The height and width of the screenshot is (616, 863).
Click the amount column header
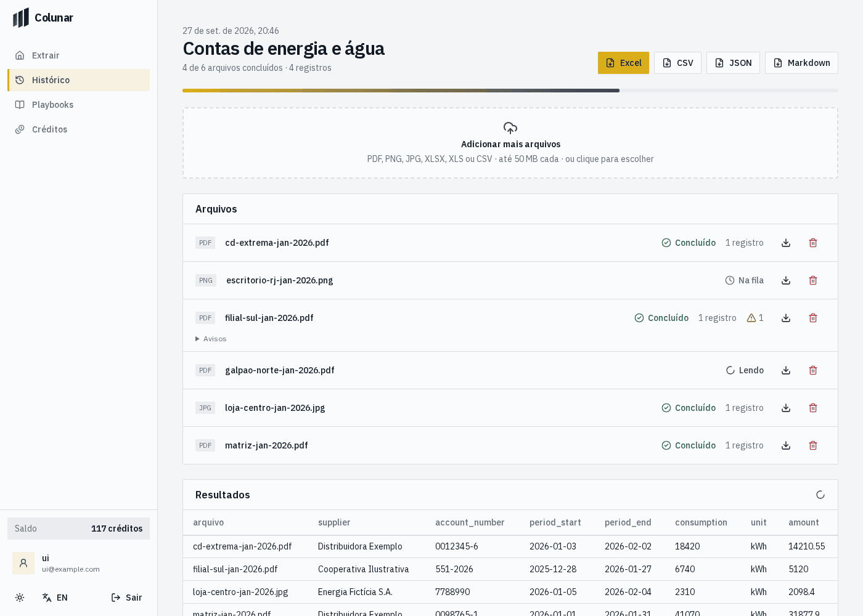[804, 522]
